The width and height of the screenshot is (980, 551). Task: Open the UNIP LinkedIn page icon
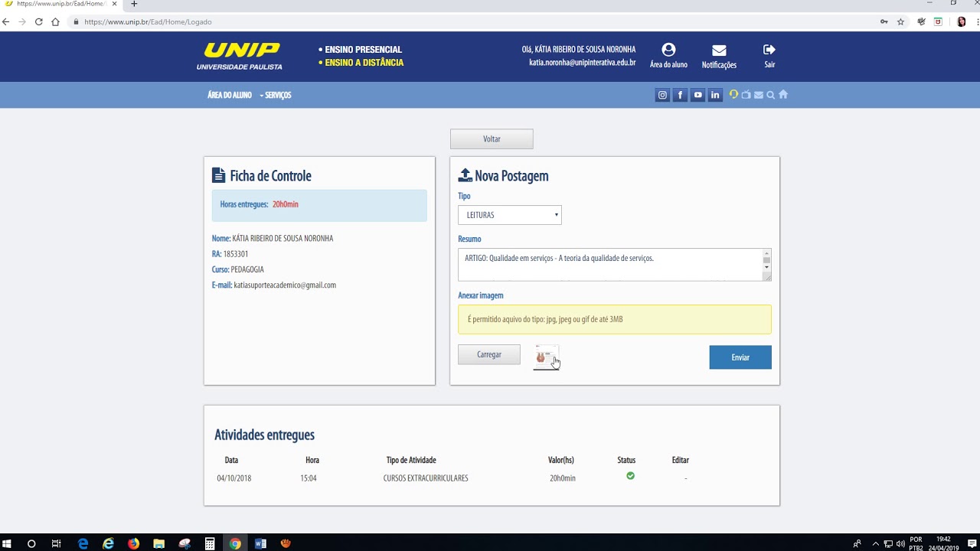pos(715,95)
